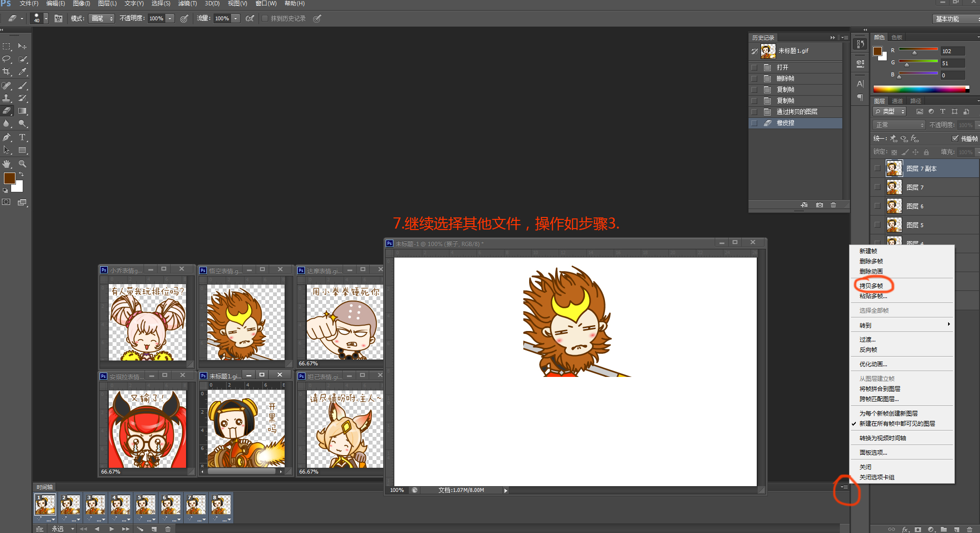Create new snapshot using camera icon
Viewport: 980px width, 533px height.
[x=820, y=205]
